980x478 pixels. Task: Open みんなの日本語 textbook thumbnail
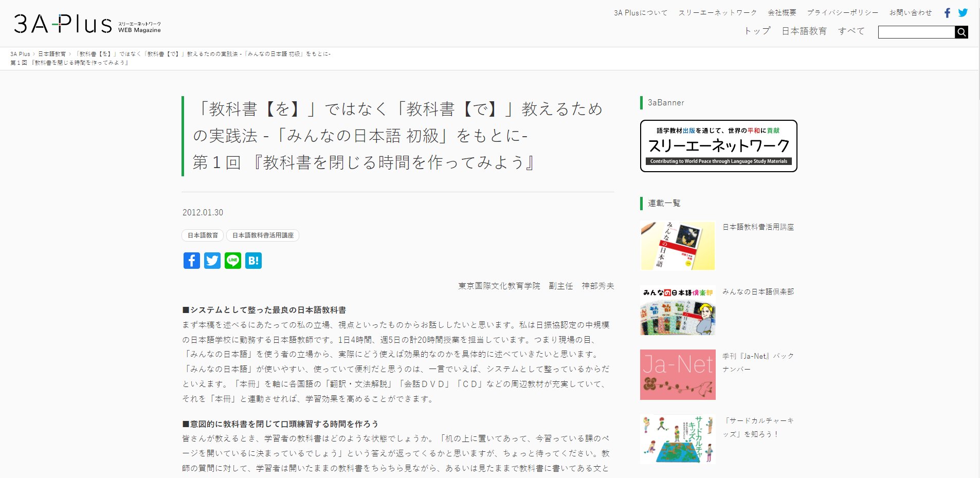pos(678,246)
